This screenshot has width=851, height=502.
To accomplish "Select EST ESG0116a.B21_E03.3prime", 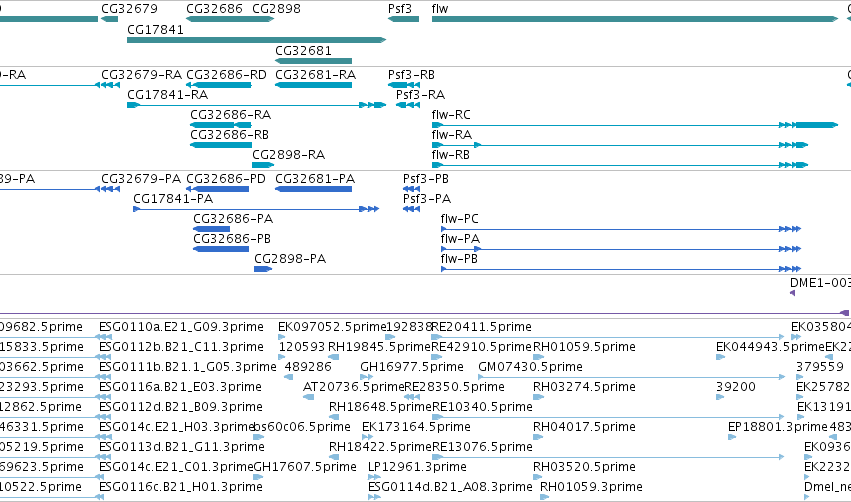I will [180, 387].
